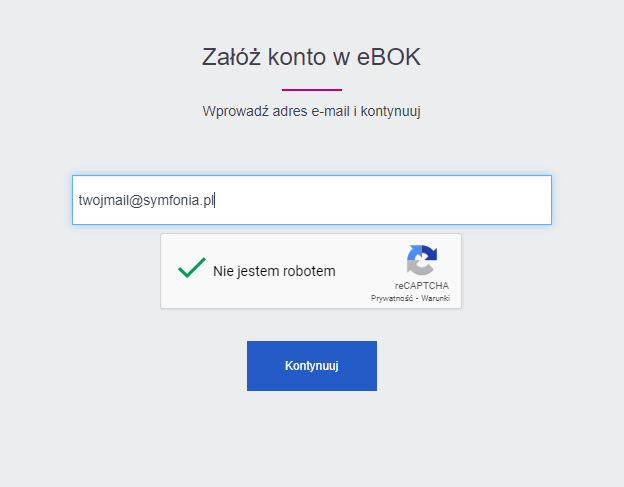
Task: Click the twojmail@symfonia.pl text in the field
Action: click(x=146, y=200)
